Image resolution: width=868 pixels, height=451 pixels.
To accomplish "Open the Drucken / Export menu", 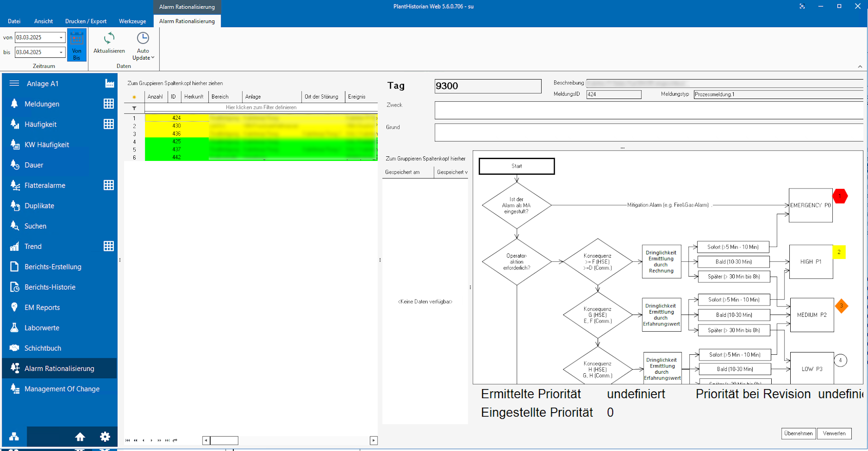I will [86, 21].
